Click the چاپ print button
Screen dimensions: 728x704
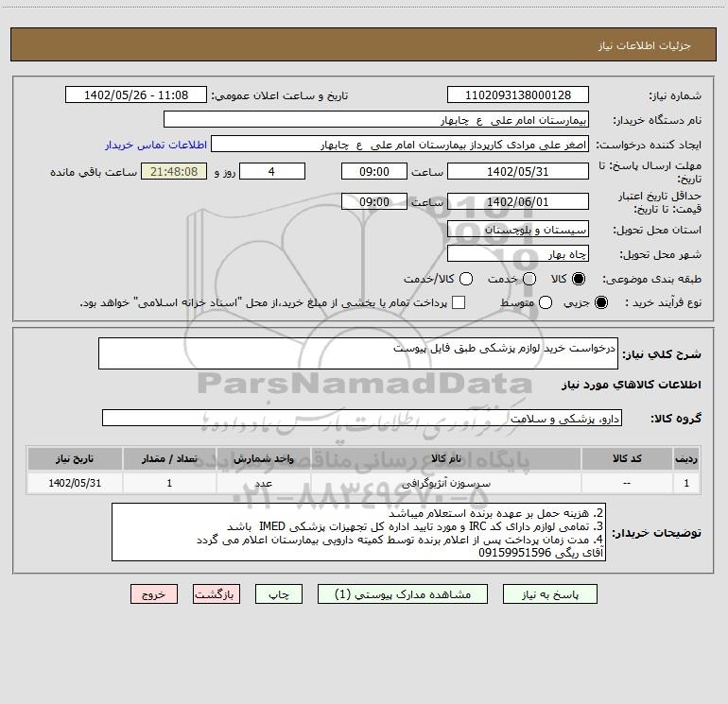279,594
